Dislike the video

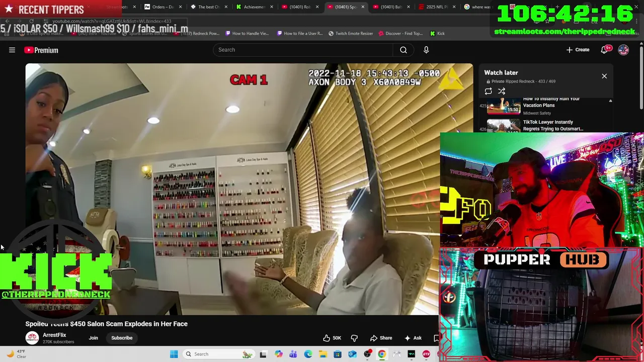pyautogui.click(x=354, y=338)
